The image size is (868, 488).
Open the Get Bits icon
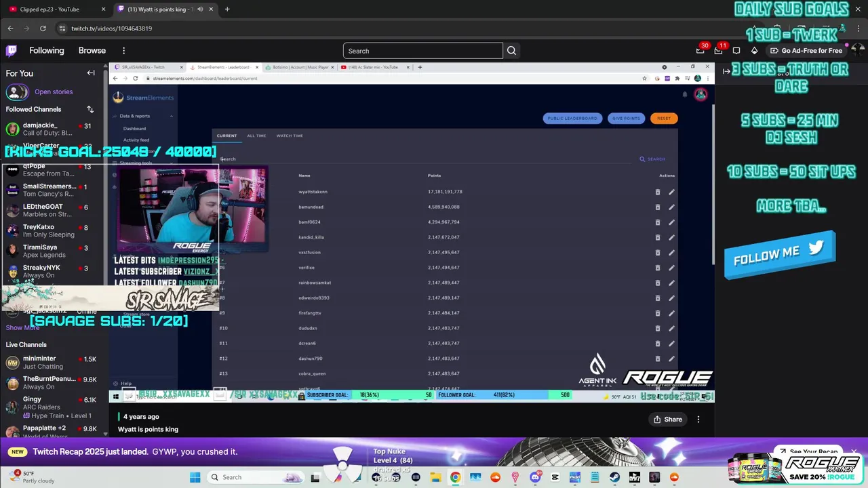[754, 51]
